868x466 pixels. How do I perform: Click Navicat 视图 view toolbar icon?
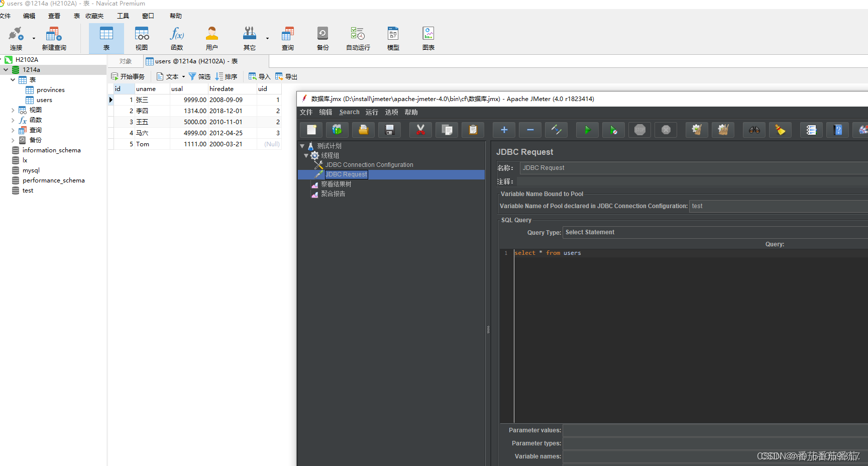(142, 38)
